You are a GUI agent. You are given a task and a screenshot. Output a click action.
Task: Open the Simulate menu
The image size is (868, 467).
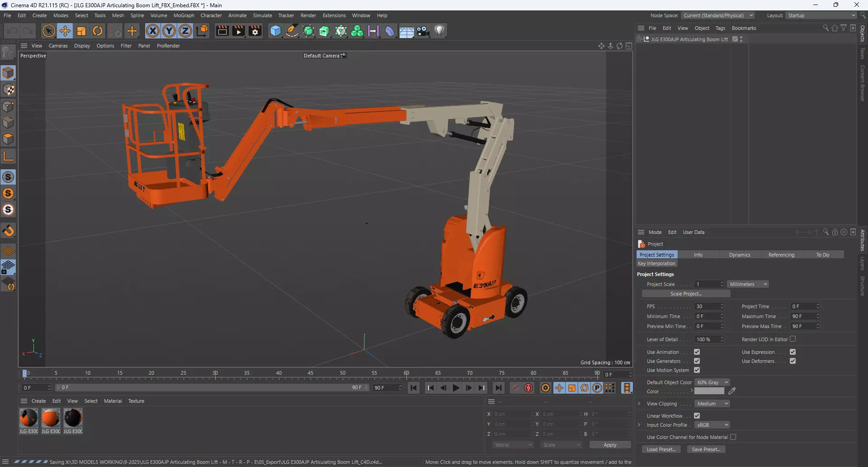[x=262, y=15]
